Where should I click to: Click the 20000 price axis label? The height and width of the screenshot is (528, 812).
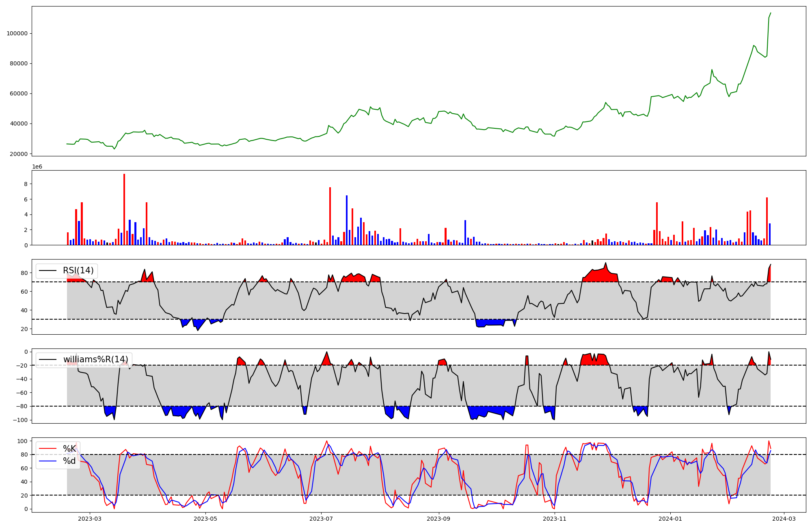click(19, 154)
